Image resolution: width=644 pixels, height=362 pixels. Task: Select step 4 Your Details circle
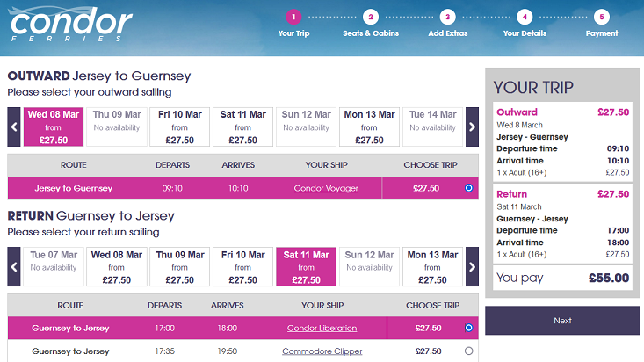[x=525, y=17]
